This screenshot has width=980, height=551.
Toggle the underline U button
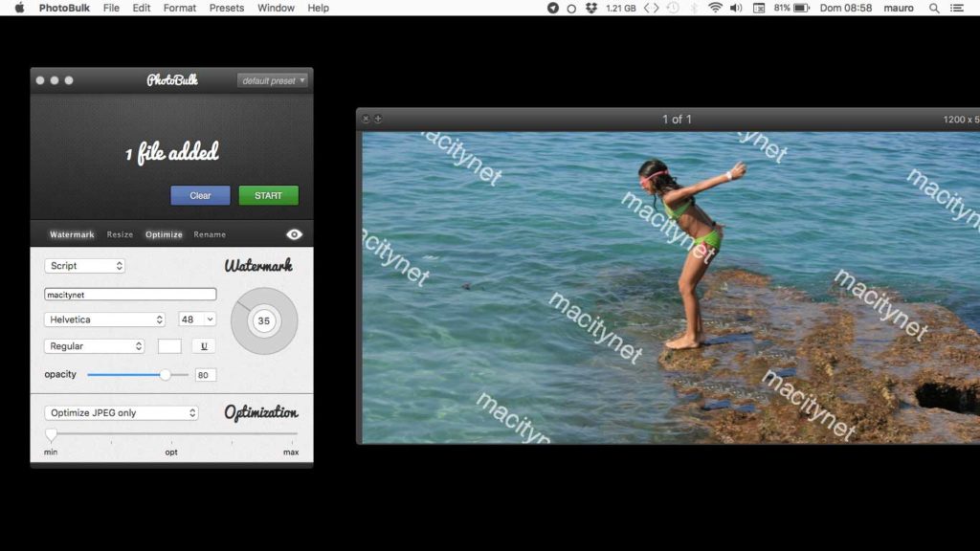(x=204, y=346)
